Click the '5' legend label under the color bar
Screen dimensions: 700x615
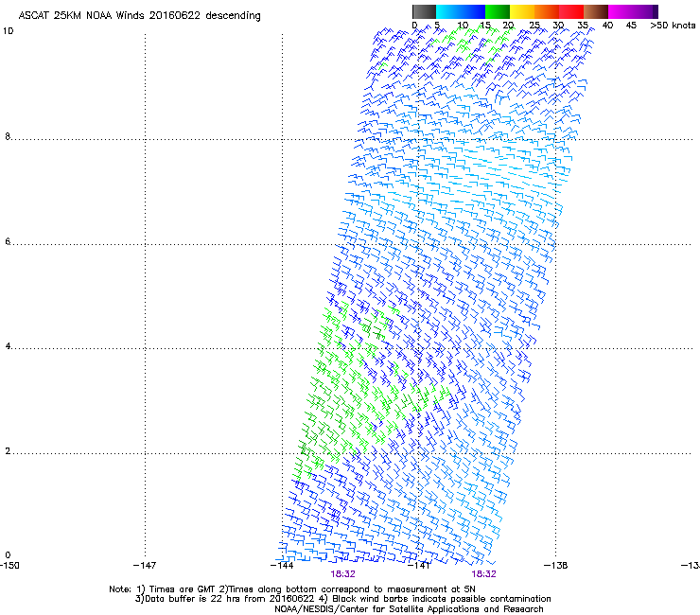pyautogui.click(x=437, y=26)
